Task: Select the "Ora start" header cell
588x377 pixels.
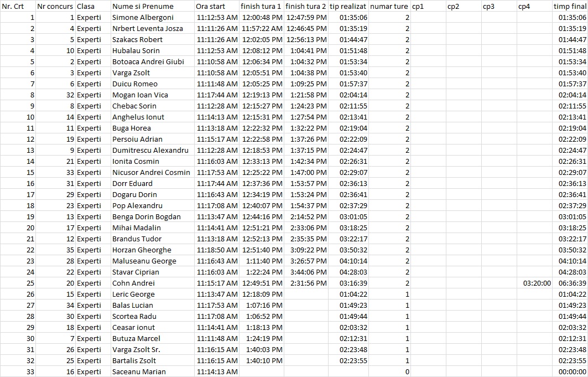Action: coord(211,6)
